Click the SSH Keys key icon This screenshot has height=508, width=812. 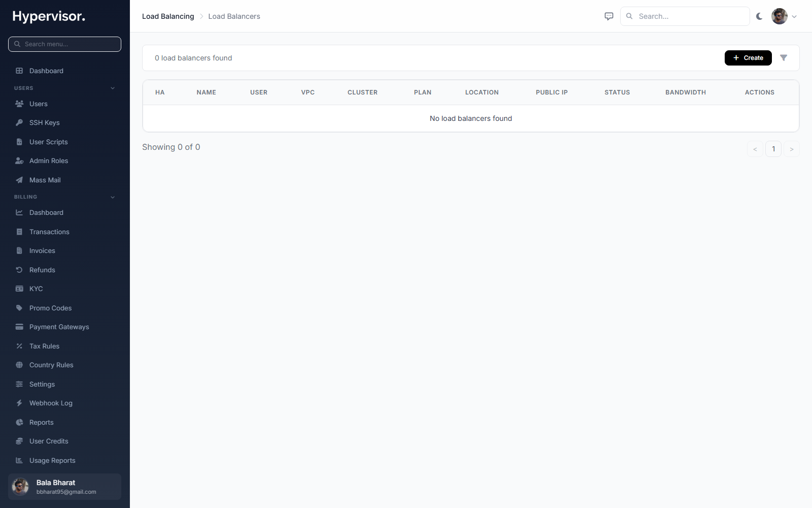pyautogui.click(x=19, y=122)
